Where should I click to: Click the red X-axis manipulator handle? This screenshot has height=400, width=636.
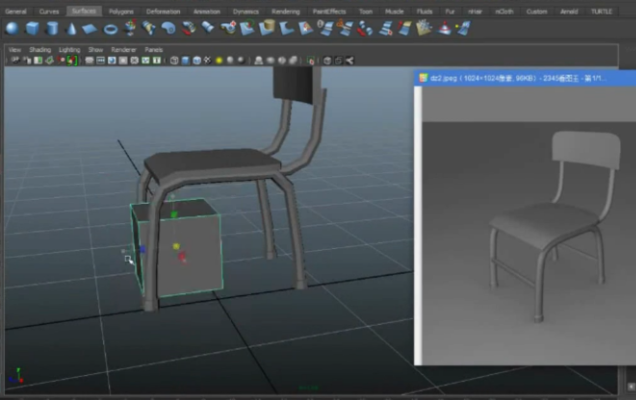pos(183,258)
